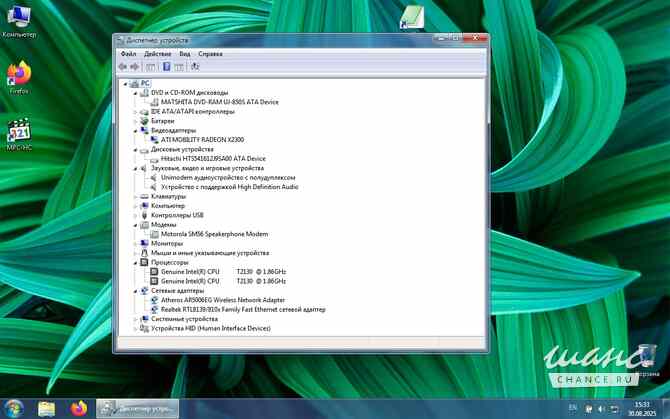Click the Motorola SM56 modem device icon
This screenshot has height=419, width=670.
click(x=154, y=234)
